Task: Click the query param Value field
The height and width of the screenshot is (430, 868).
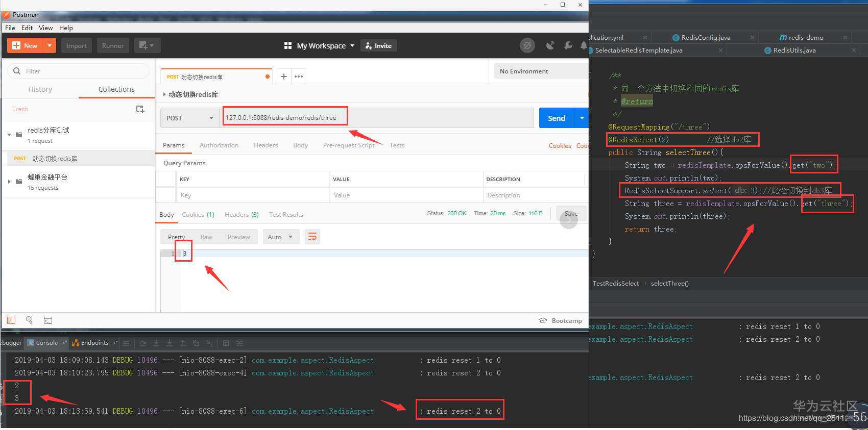Action: click(x=406, y=195)
